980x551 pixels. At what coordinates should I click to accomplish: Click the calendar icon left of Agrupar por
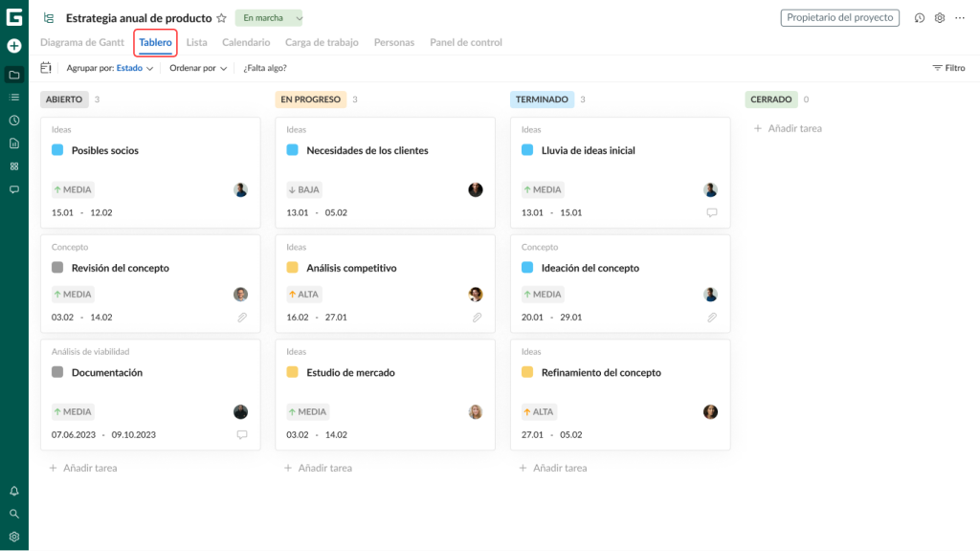46,68
